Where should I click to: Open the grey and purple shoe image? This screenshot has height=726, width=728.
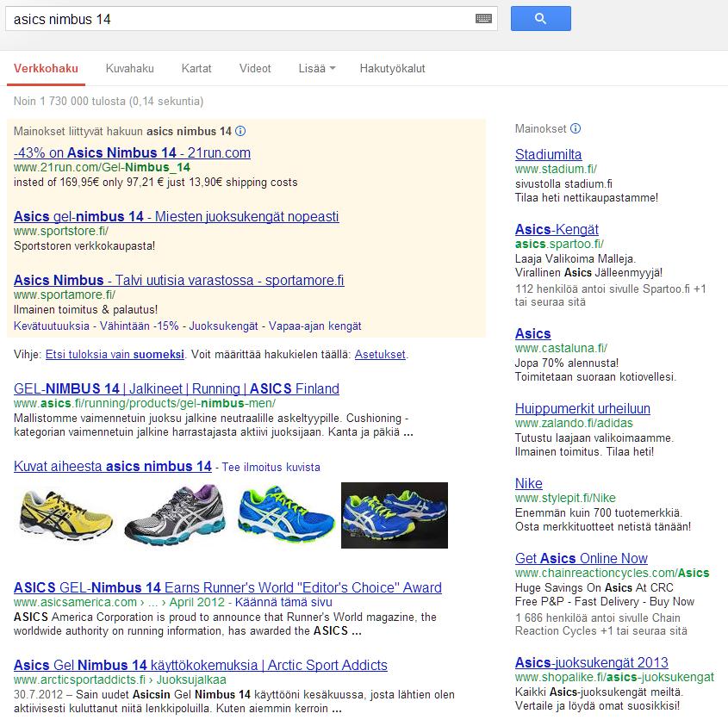(176, 515)
